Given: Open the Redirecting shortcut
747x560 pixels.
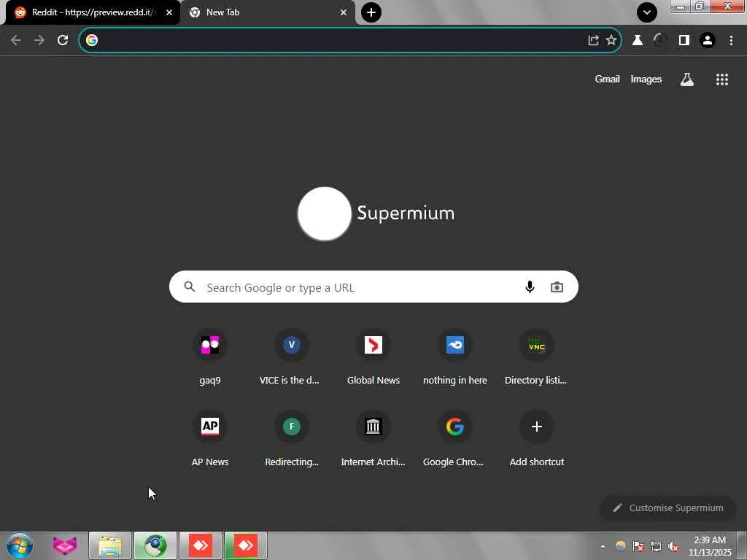Looking at the screenshot, I should click(292, 439).
